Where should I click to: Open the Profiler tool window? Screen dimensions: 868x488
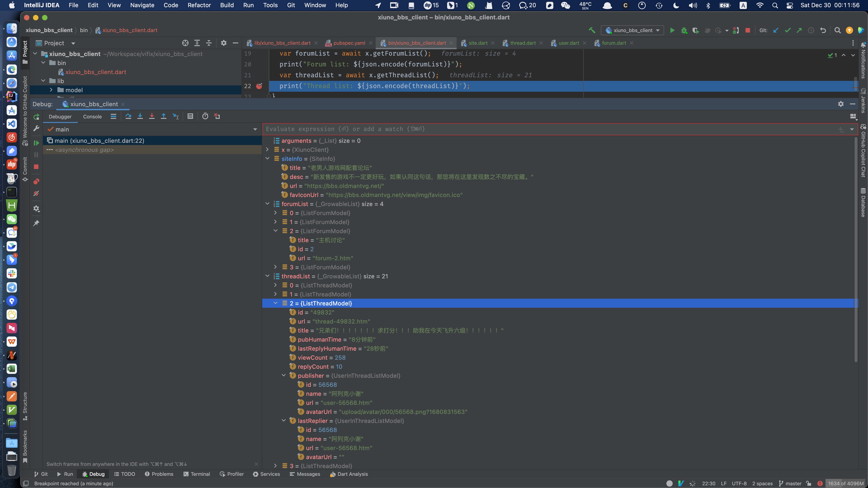coord(231,474)
